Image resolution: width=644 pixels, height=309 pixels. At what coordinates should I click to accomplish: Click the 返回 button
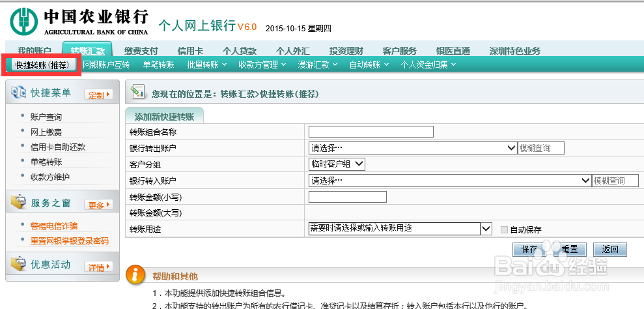click(x=610, y=249)
